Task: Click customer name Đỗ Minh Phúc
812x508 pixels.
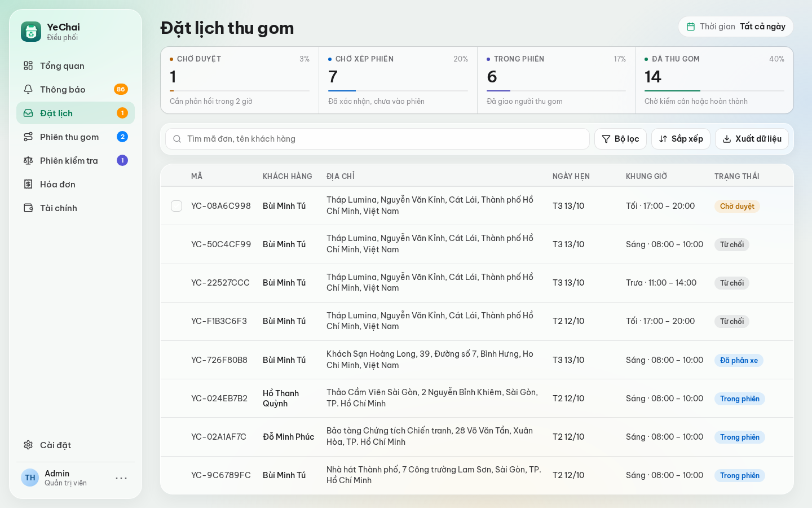Action: (288, 437)
